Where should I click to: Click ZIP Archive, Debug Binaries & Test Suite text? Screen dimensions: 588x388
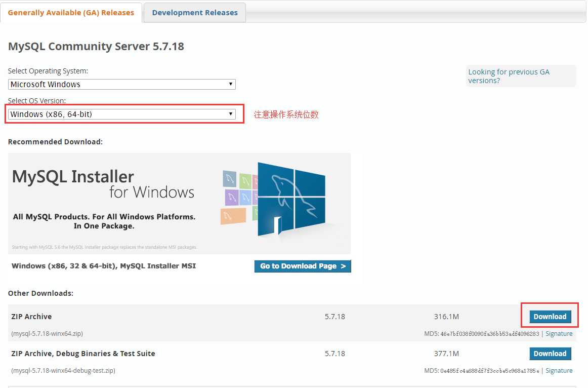tap(83, 354)
